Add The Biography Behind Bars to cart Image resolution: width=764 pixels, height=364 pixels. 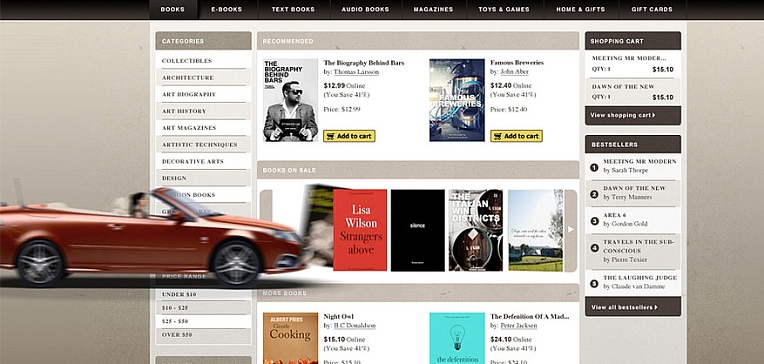point(349,136)
